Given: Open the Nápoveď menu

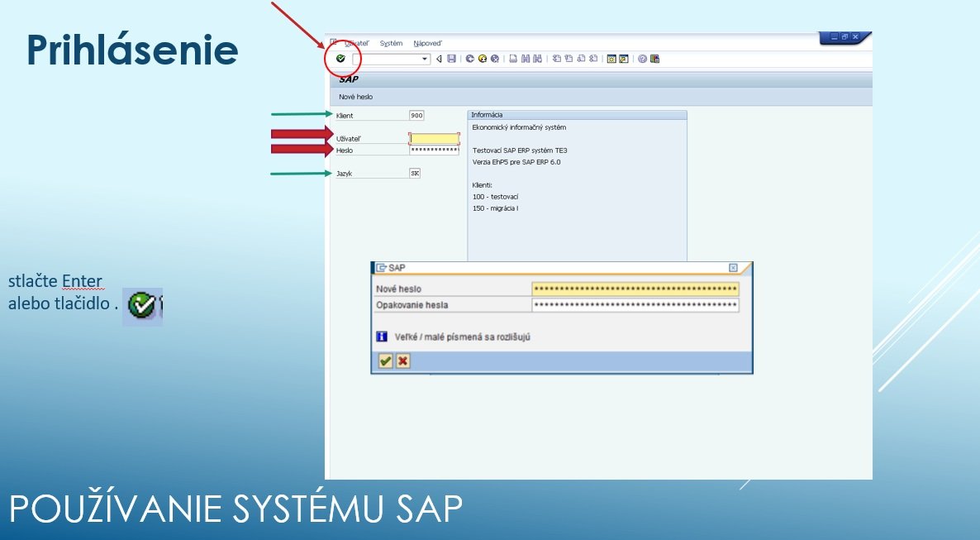Looking at the screenshot, I should tap(428, 43).
